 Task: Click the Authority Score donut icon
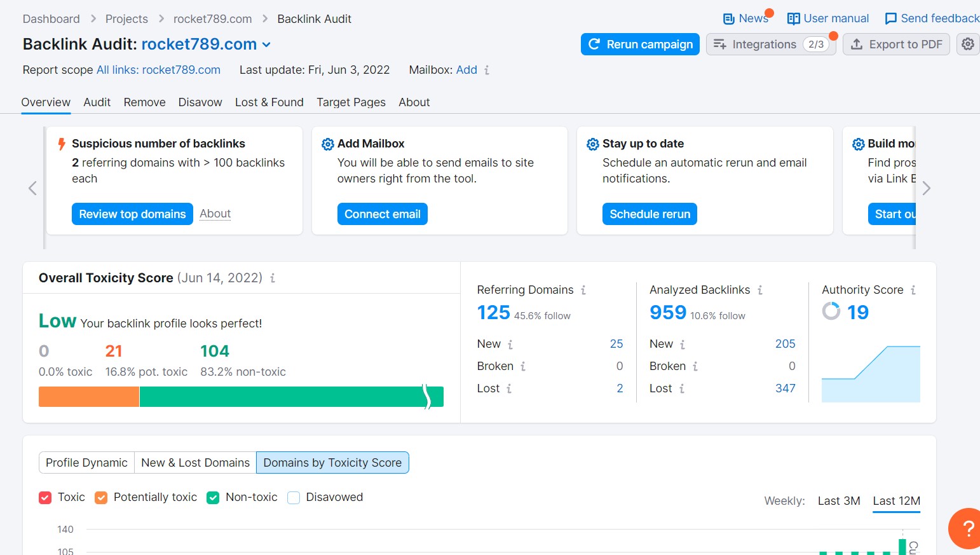pyautogui.click(x=831, y=311)
